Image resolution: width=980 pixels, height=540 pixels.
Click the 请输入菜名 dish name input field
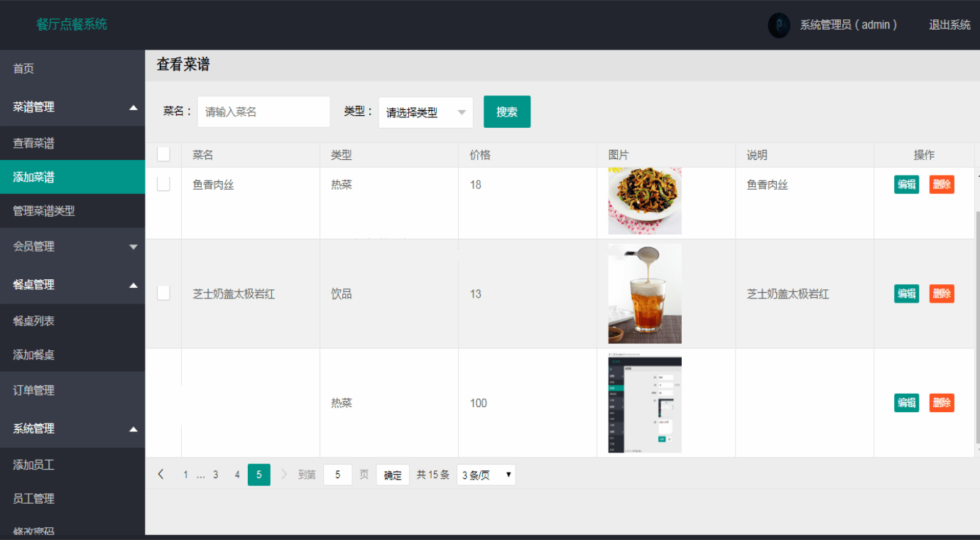(263, 112)
